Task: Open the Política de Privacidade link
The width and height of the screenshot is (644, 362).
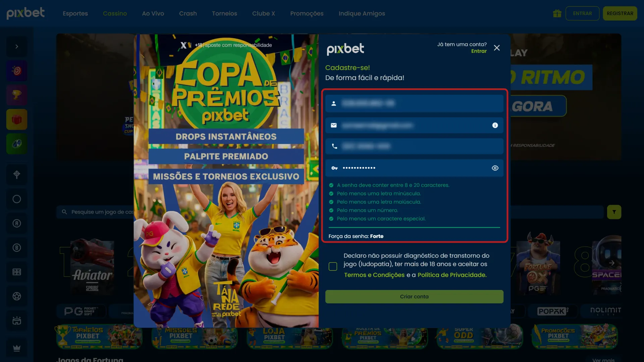Action: tap(452, 275)
